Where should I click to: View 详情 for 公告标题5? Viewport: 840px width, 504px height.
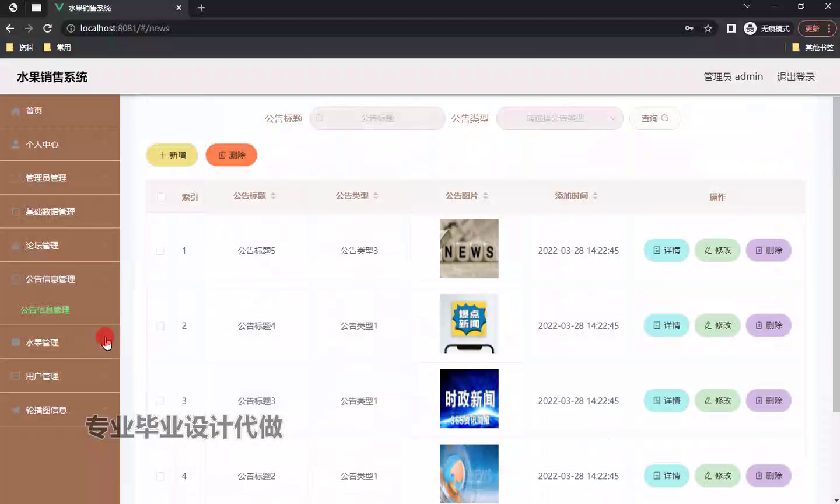click(x=667, y=250)
